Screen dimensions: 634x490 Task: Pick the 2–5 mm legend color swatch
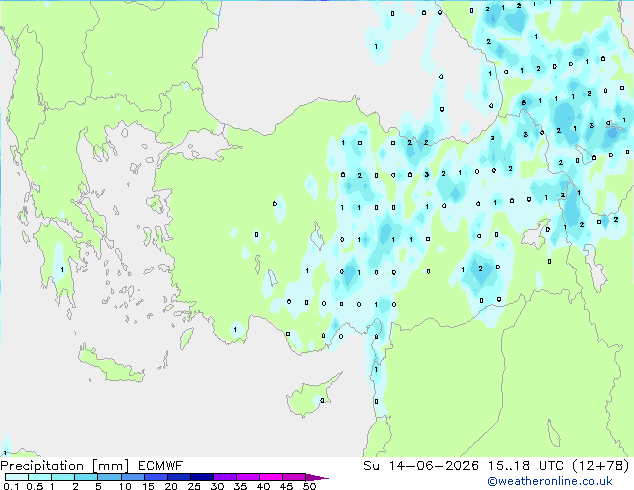[86, 477]
